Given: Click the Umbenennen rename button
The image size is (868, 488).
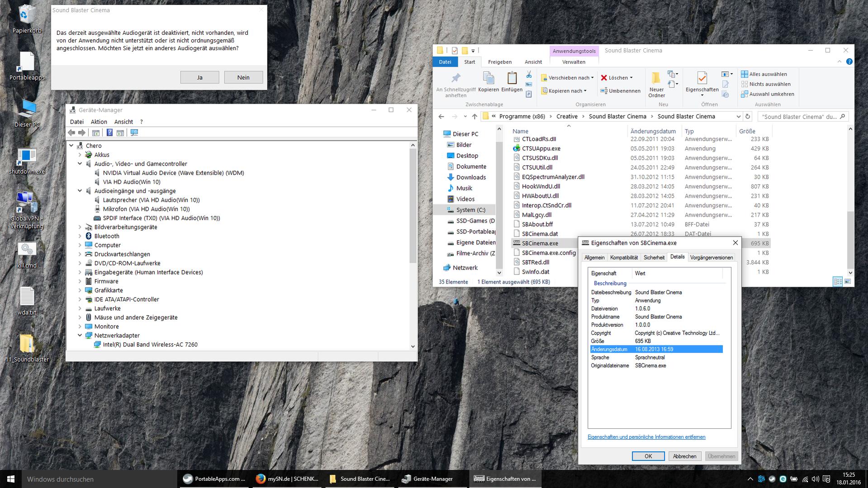Looking at the screenshot, I should 620,90.
